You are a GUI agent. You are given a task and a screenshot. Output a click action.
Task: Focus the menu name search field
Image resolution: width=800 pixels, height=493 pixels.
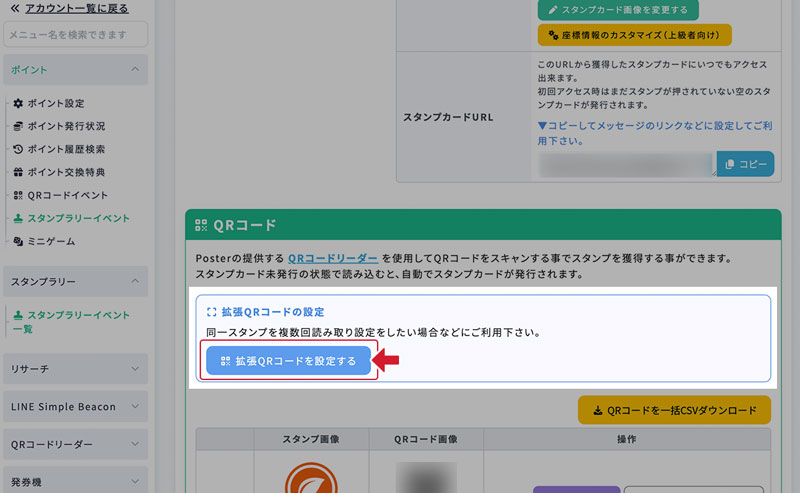(76, 35)
